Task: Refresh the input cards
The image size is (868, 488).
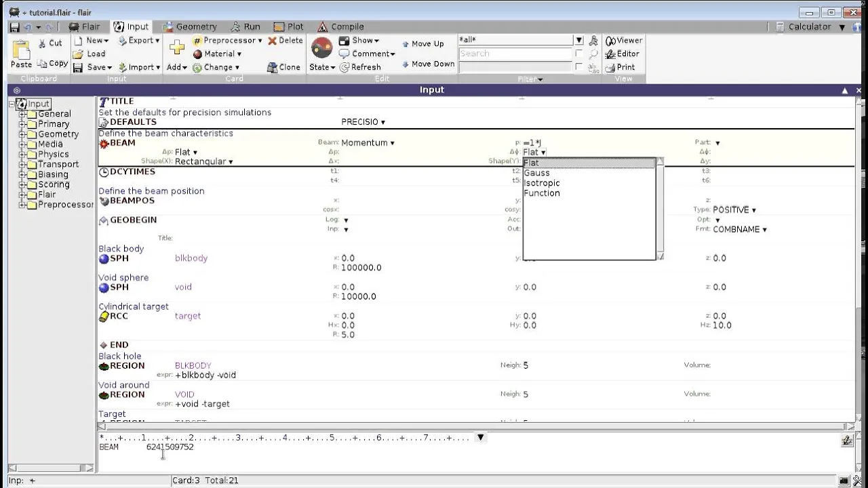Action: (360, 67)
